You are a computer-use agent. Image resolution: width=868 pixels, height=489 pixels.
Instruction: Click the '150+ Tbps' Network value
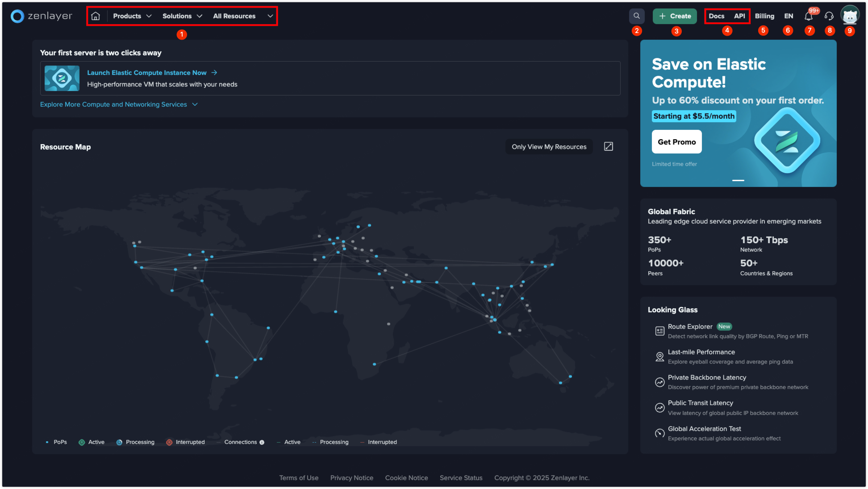pos(764,240)
